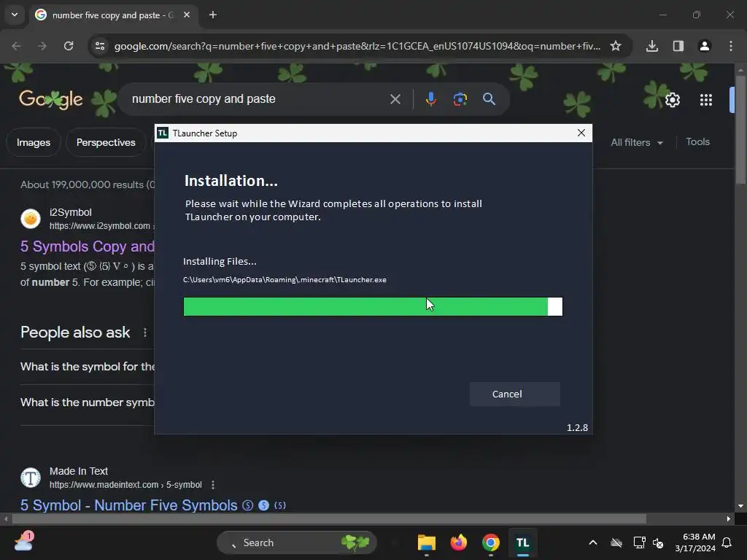Open '5 Symbols Copy and' i2Symbol result
The height and width of the screenshot is (560, 747).
click(88, 246)
